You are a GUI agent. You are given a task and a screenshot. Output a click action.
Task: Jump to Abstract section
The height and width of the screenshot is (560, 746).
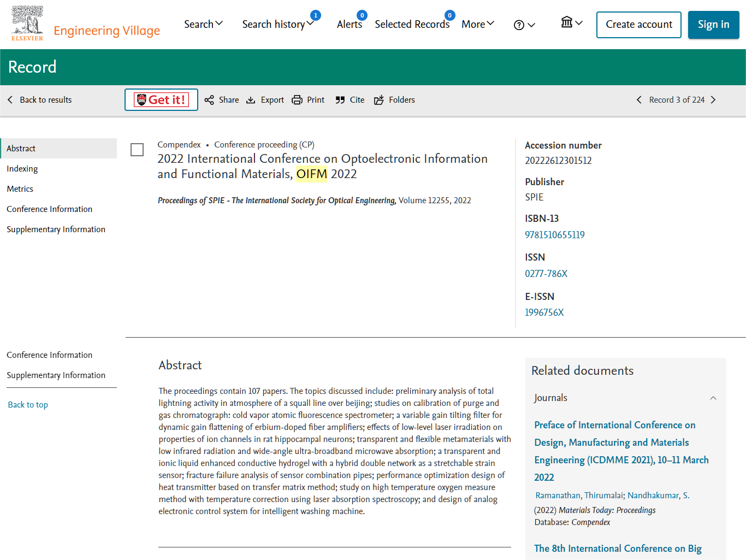coord(59,149)
